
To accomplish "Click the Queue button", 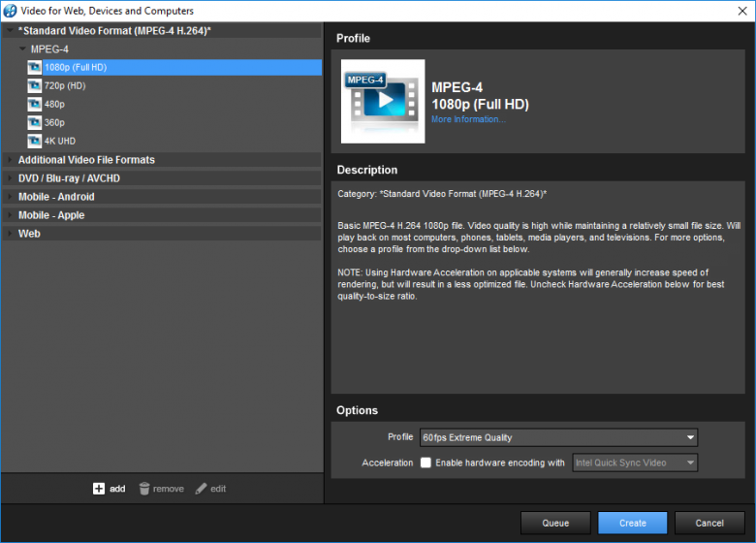I will (x=555, y=523).
